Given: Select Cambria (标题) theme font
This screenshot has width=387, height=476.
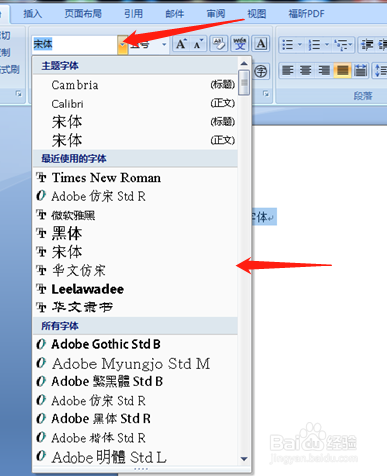Looking at the screenshot, I should click(135, 85).
